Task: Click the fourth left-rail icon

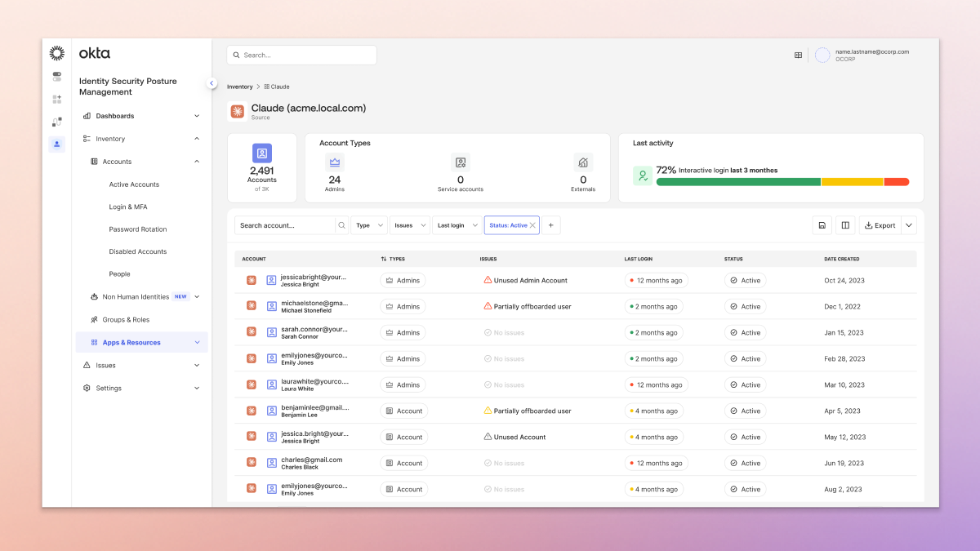Action: point(57,122)
